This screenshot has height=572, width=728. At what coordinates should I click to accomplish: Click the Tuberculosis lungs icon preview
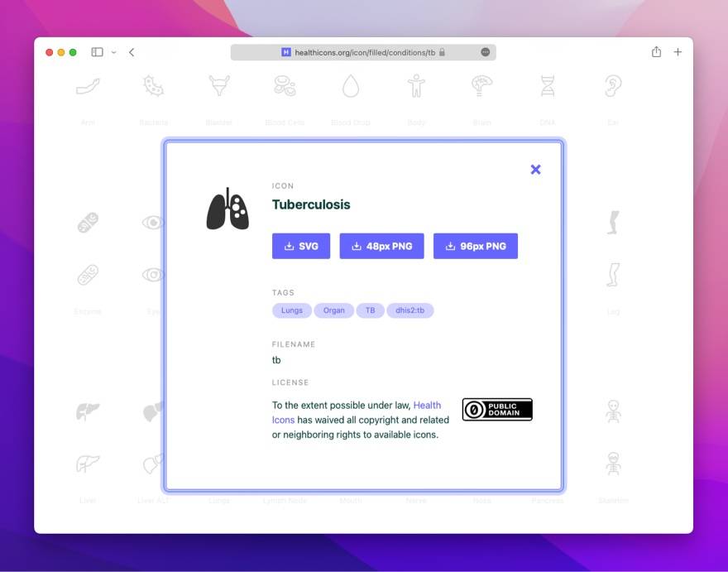(x=227, y=209)
